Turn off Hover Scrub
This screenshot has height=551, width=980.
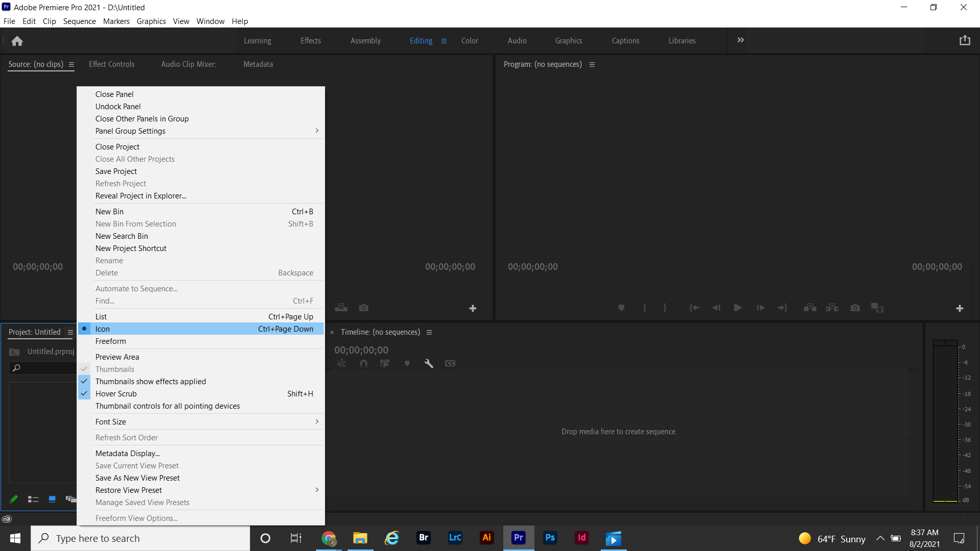coord(116,393)
